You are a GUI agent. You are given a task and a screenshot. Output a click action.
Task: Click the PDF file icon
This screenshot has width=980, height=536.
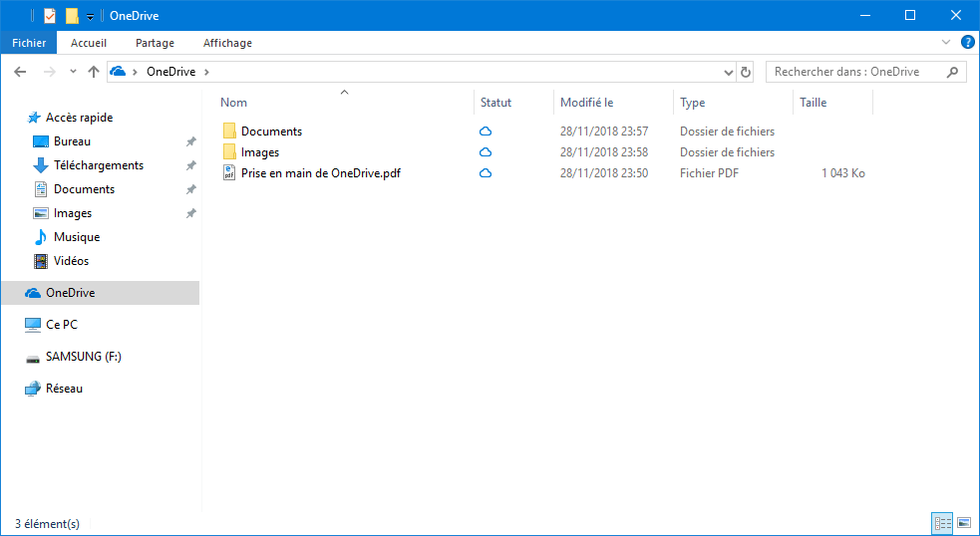point(229,173)
